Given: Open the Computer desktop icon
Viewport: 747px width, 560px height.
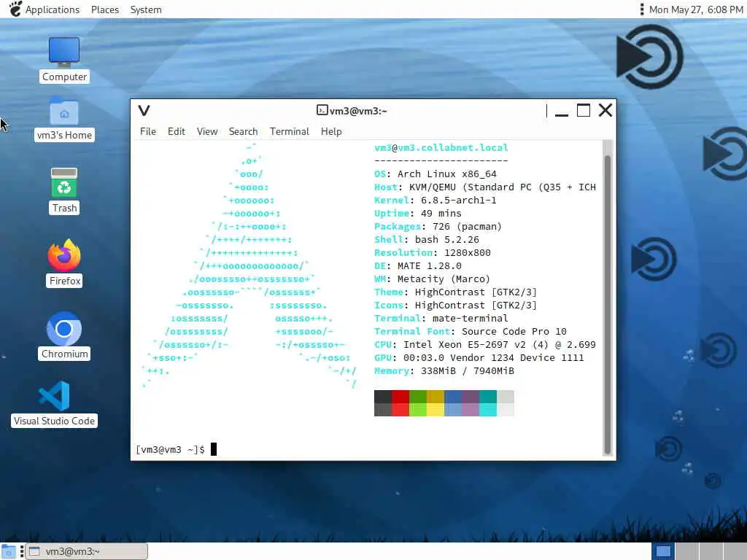Looking at the screenshot, I should click(x=64, y=60).
